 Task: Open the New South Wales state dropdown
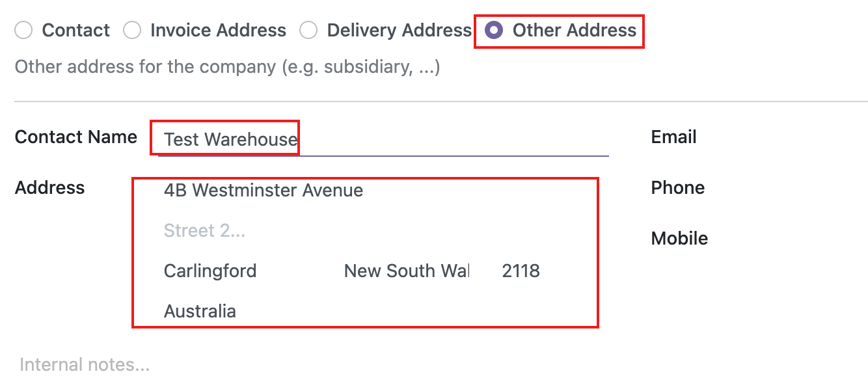(406, 271)
